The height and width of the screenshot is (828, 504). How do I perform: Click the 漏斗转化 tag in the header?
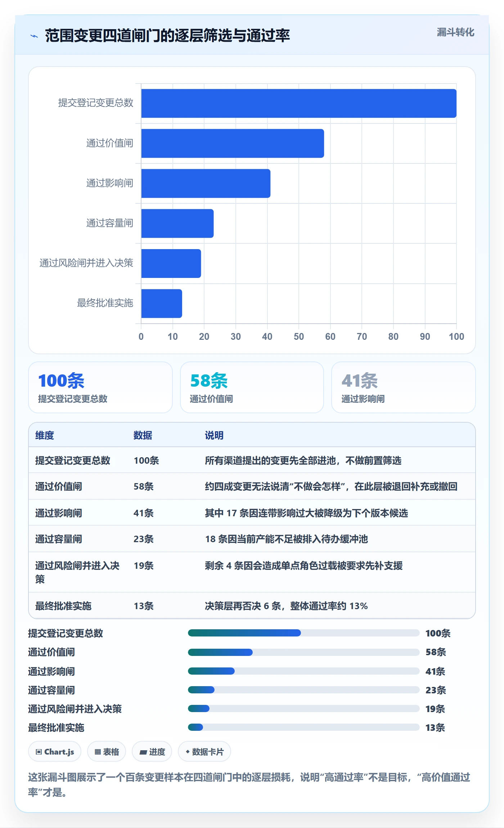(x=455, y=32)
